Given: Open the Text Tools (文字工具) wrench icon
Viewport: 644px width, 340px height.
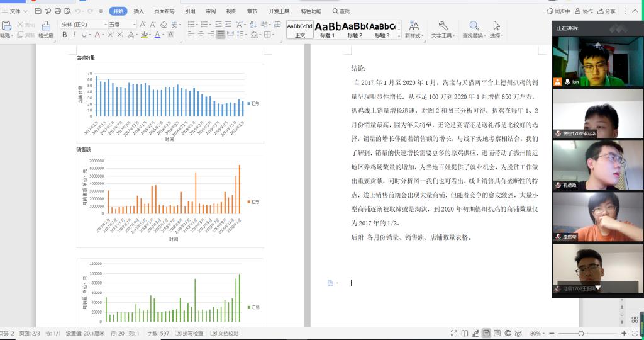Looking at the screenshot, I should [443, 26].
